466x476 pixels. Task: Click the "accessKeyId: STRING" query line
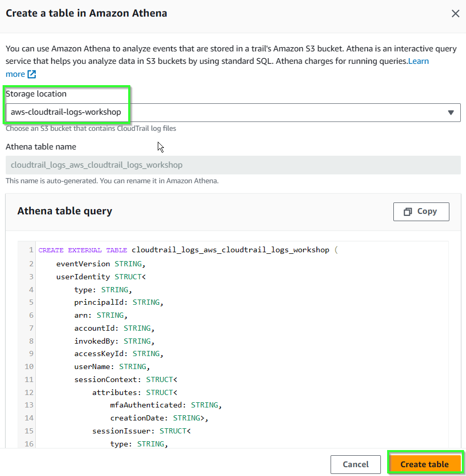(119, 353)
